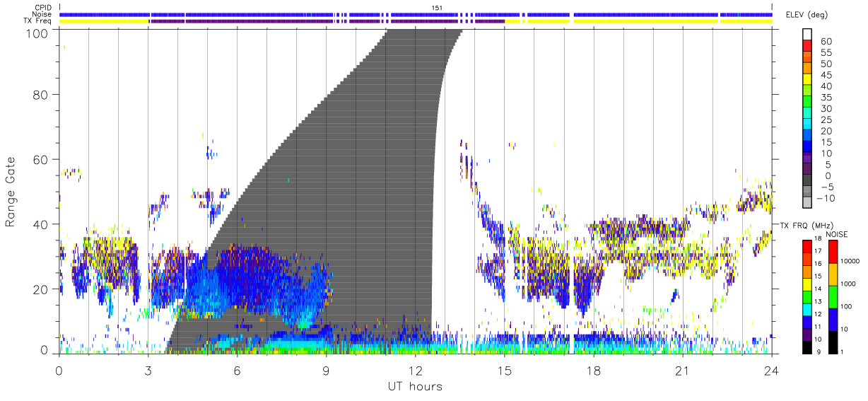This screenshot has height=401, width=868.
Task: Click the "UT hours" x-axis title
Action: coord(415,387)
